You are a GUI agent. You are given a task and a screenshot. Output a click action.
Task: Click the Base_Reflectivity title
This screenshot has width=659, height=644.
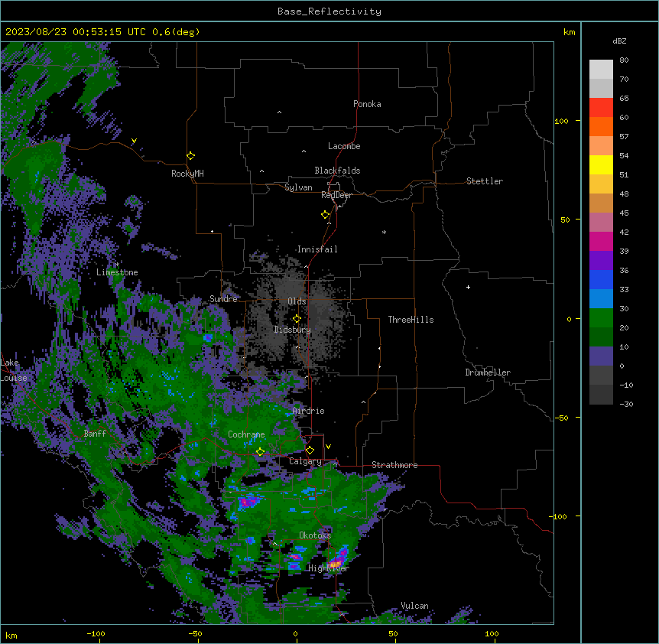click(x=329, y=11)
